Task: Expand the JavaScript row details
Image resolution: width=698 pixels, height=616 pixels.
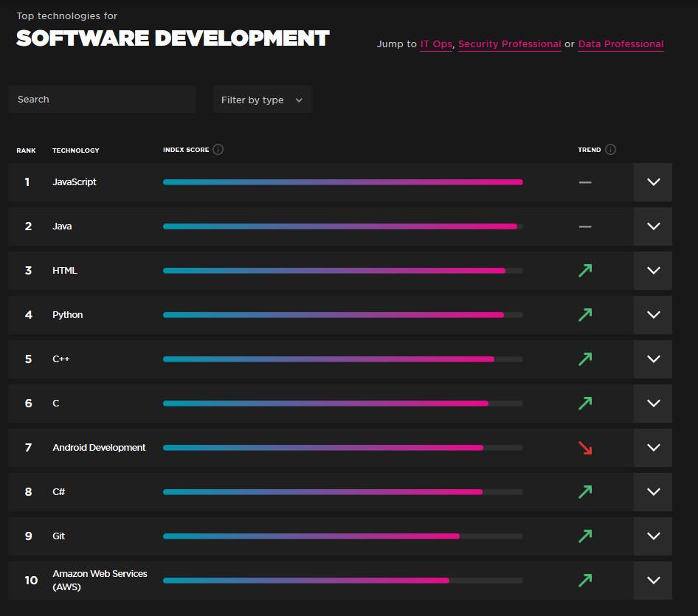Action: (653, 182)
